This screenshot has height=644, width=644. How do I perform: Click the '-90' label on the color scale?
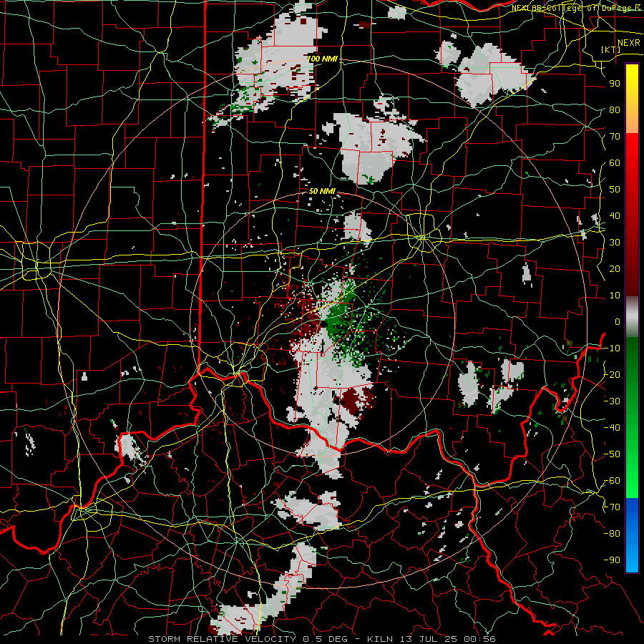click(x=612, y=560)
